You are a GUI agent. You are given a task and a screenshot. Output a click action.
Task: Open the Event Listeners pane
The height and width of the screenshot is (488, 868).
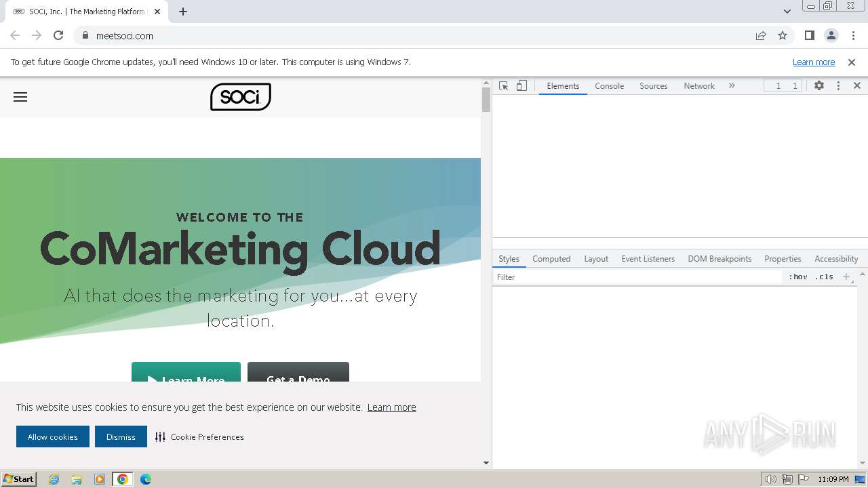pos(648,259)
